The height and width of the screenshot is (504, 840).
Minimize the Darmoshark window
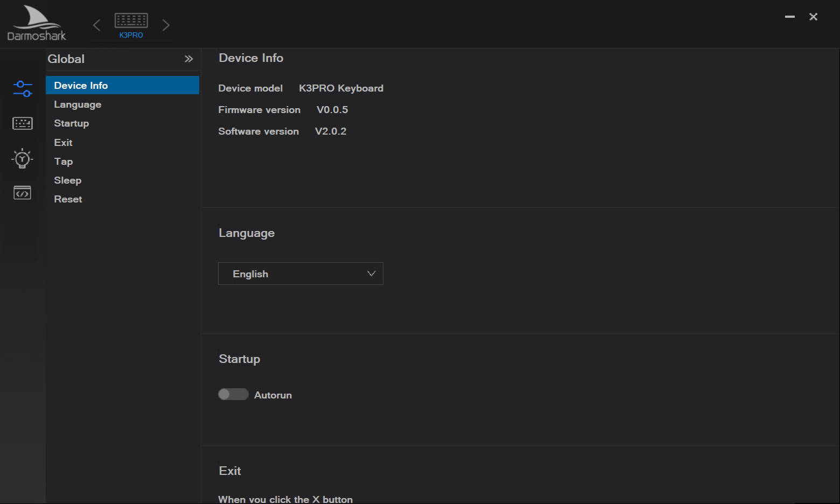(x=790, y=17)
